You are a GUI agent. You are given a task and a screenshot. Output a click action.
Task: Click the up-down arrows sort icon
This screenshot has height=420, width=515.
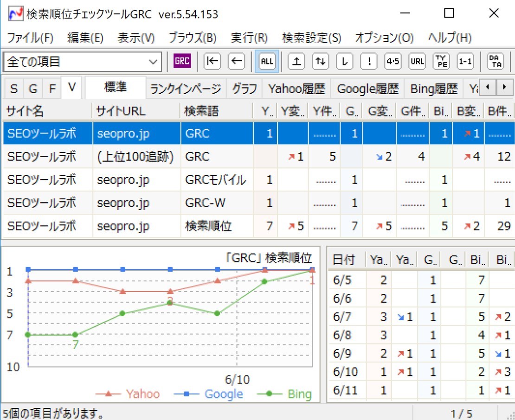coord(320,62)
